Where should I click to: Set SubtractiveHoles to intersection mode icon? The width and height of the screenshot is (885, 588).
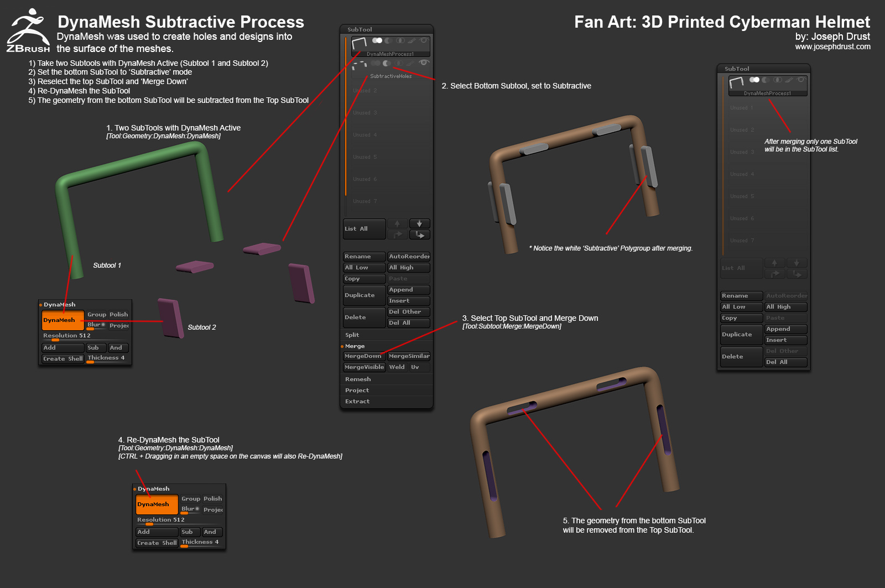pyautogui.click(x=400, y=63)
